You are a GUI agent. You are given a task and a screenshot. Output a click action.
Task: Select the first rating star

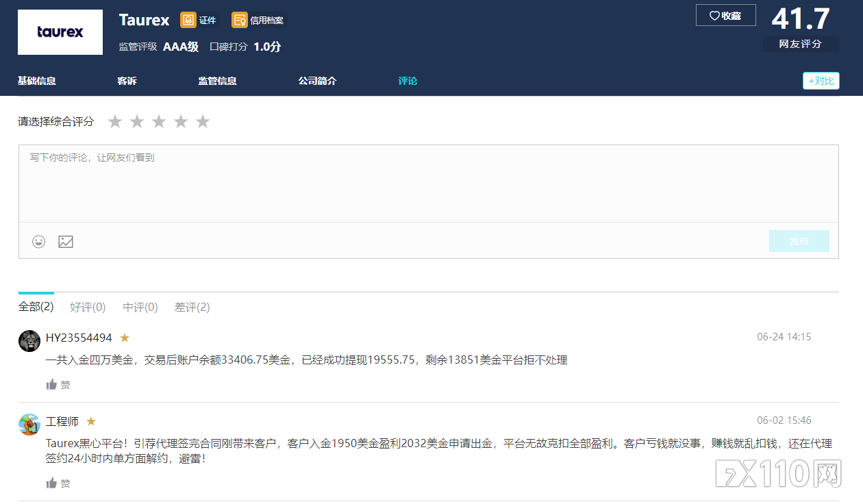click(115, 121)
